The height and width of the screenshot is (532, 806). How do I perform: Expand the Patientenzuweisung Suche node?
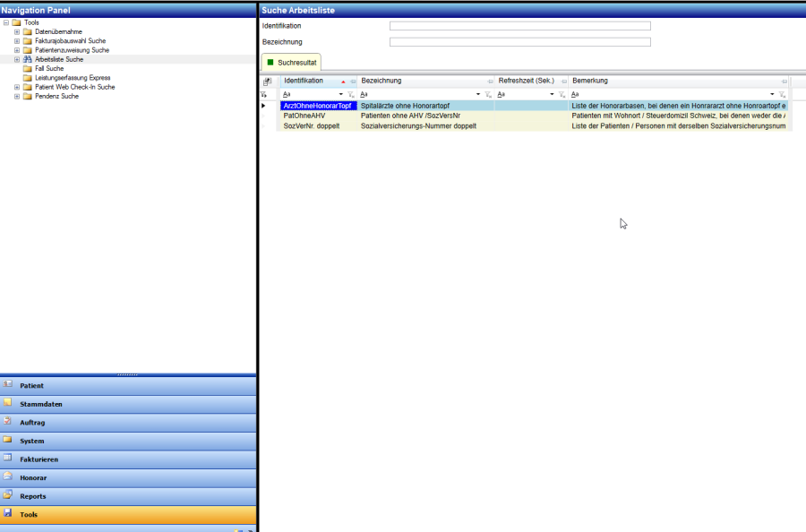(17, 50)
